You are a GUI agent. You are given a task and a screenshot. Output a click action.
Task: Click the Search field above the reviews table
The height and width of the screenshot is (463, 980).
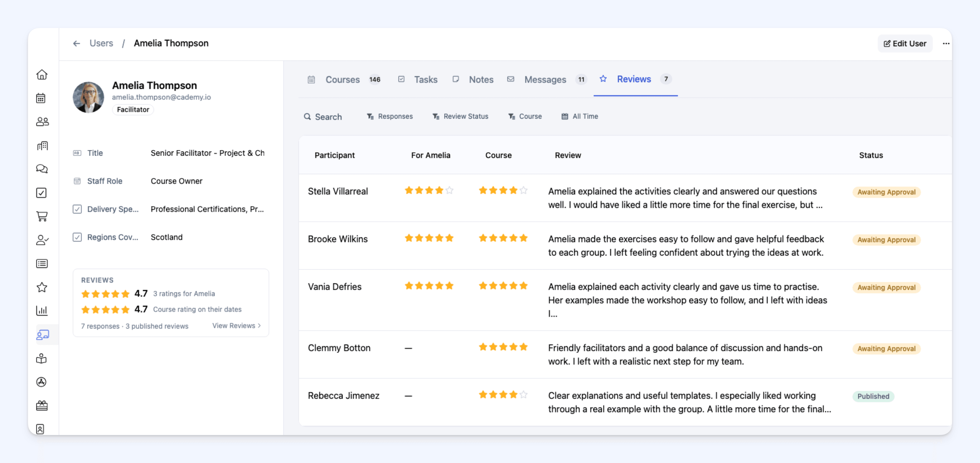coord(323,117)
